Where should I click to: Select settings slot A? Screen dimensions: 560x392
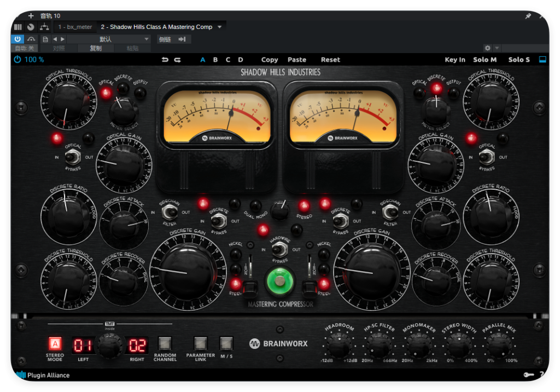click(x=203, y=60)
